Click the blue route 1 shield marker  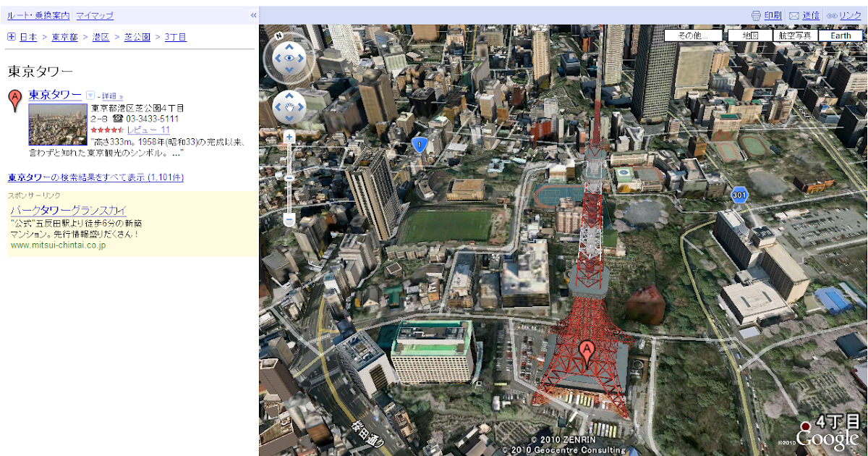tap(419, 145)
